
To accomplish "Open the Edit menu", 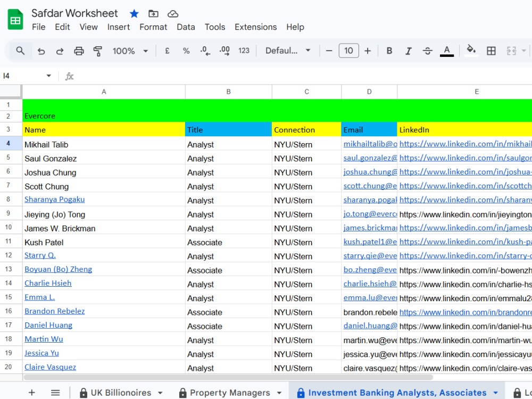I will (x=62, y=27).
